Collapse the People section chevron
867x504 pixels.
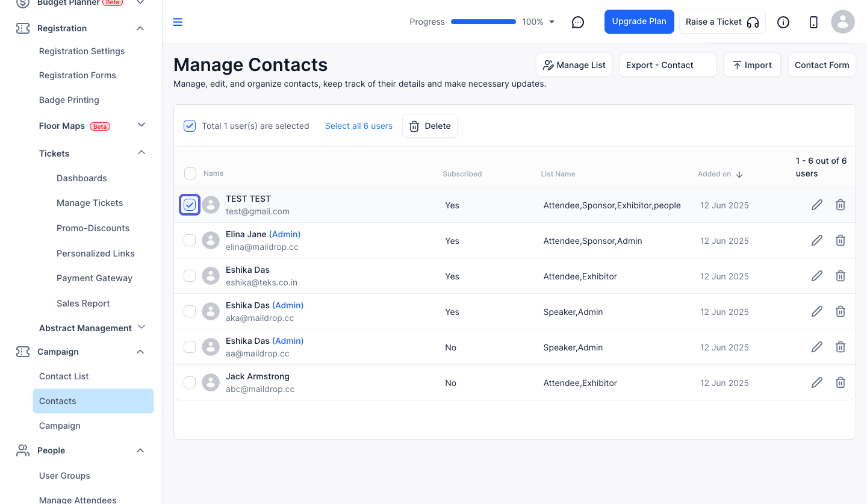point(140,450)
